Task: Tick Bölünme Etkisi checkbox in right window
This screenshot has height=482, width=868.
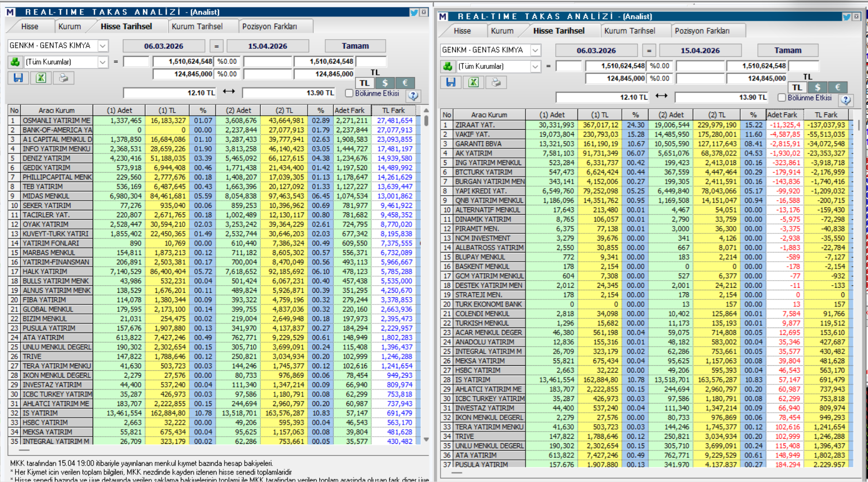Action: (x=781, y=98)
